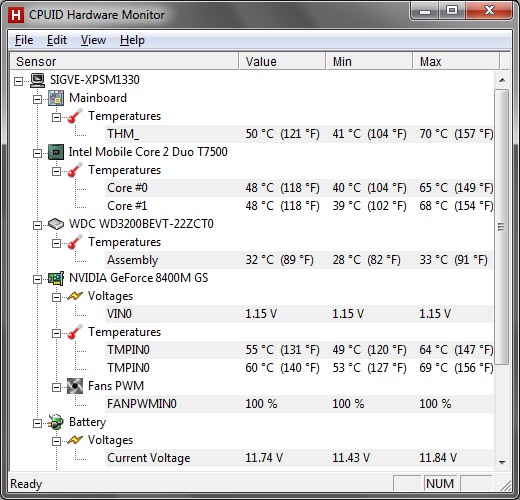Click the vertical scrollbar thumb

tap(502, 227)
